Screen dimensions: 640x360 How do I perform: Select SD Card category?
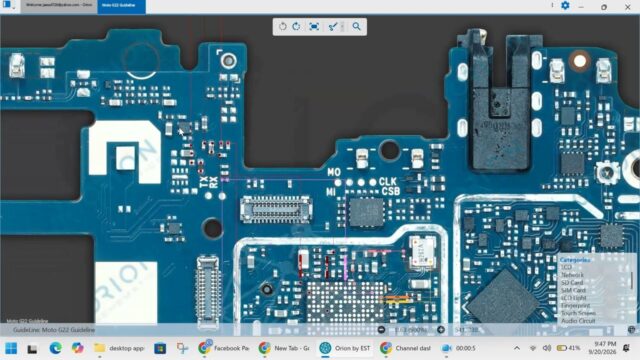click(x=572, y=282)
